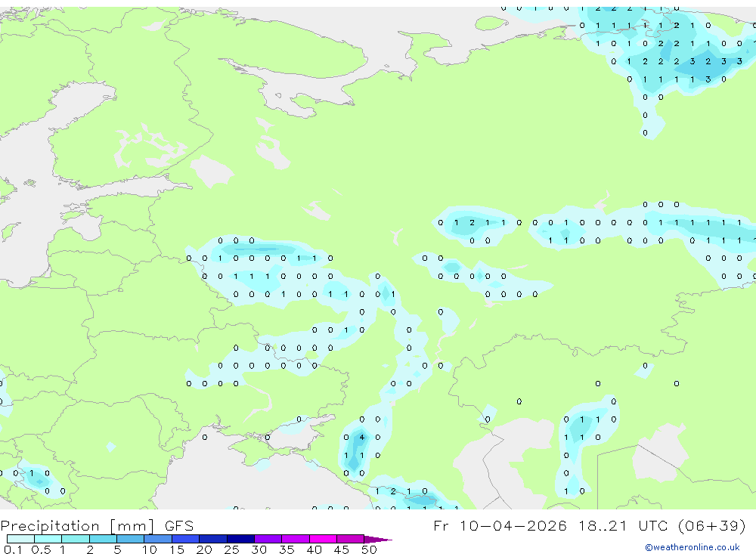756x554 pixels.
Task: Click the "GFS" model label
Action: [179, 526]
